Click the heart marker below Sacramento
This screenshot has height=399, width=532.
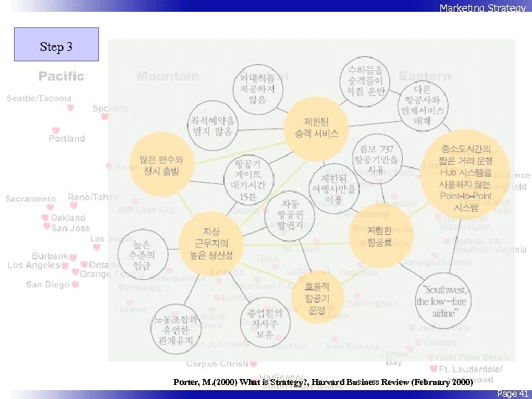50,207
